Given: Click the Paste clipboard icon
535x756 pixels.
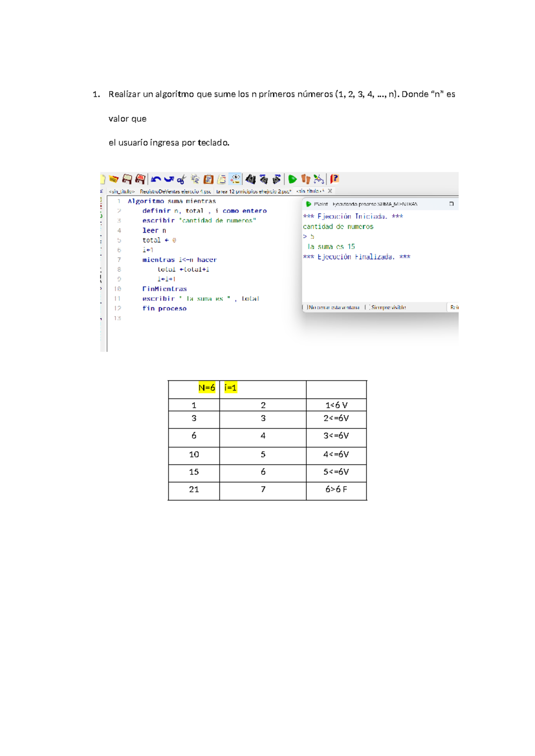Looking at the screenshot, I should click(x=208, y=179).
